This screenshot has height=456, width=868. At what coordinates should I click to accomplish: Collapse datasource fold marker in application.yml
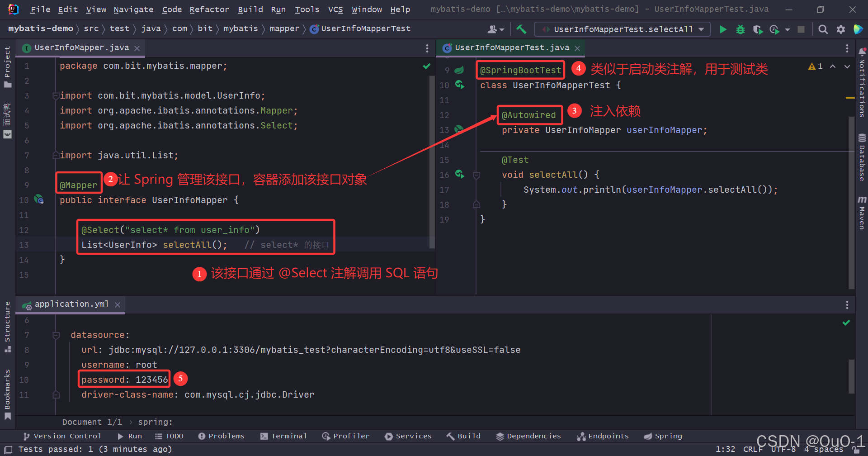point(56,335)
